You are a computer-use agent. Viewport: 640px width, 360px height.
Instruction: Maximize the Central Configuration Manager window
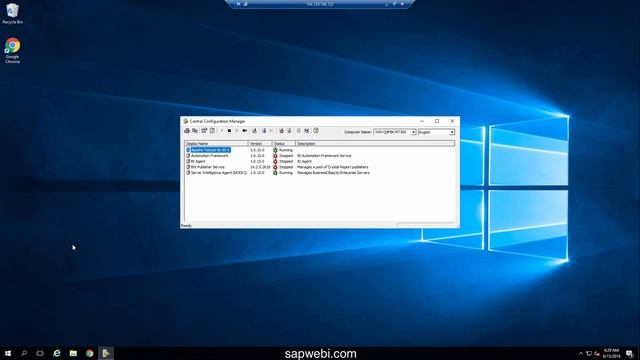tap(437, 121)
